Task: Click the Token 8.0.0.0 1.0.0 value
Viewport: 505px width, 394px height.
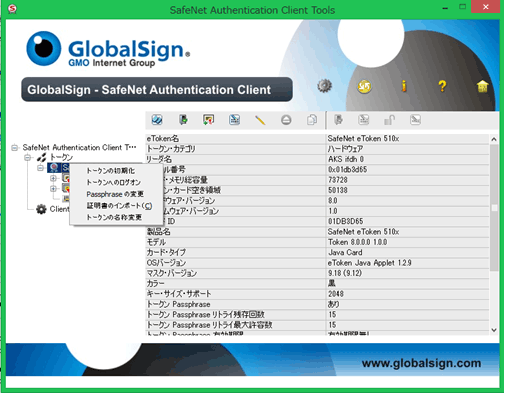Action: (x=357, y=242)
